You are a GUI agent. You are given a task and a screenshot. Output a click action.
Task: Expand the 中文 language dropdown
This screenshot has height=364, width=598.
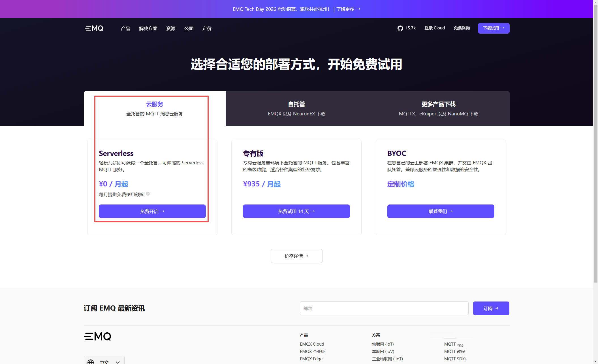click(x=104, y=361)
